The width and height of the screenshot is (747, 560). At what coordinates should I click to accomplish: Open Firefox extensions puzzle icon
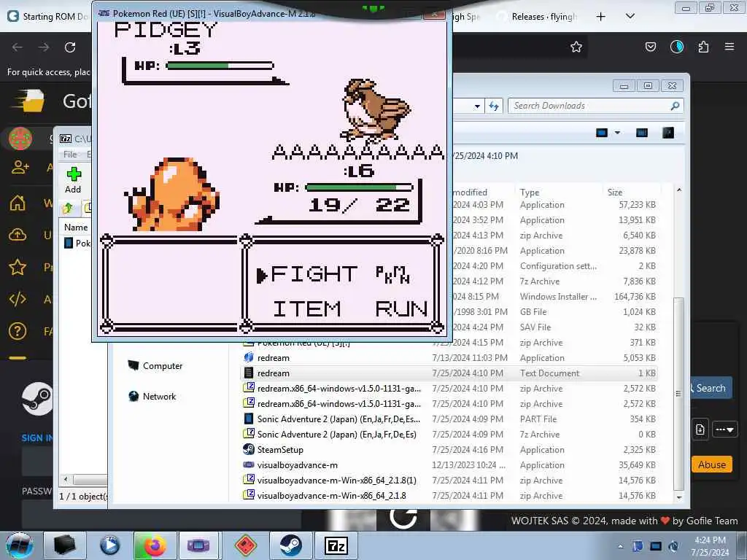703,47
